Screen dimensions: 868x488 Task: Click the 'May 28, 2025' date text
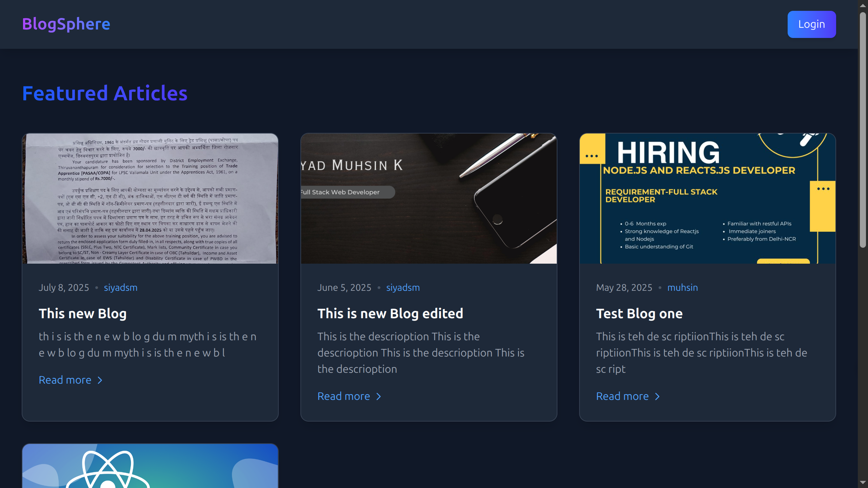pyautogui.click(x=624, y=287)
